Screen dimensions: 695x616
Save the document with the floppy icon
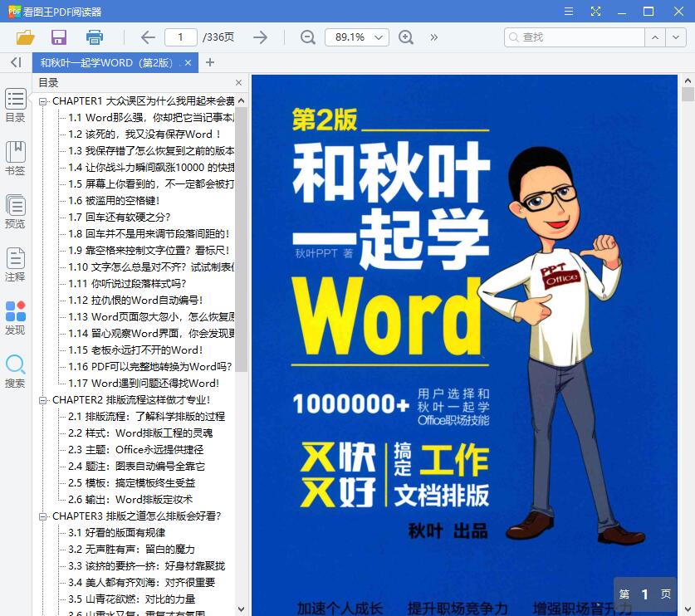point(58,37)
